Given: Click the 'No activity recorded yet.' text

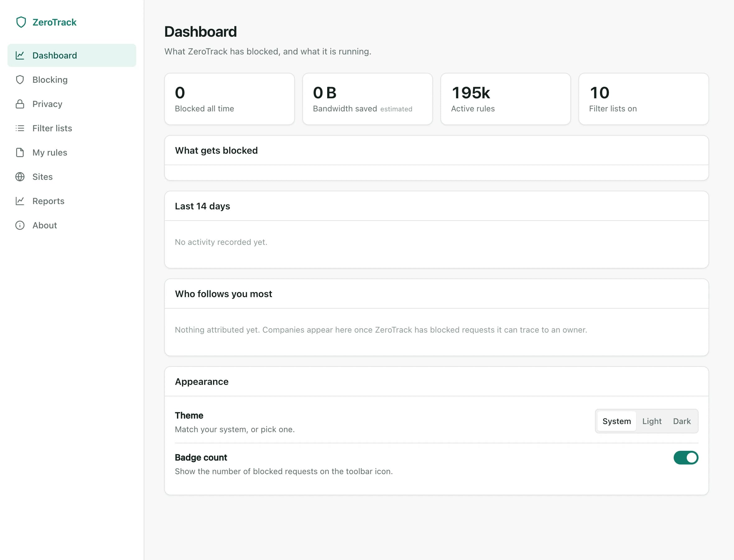Looking at the screenshot, I should pyautogui.click(x=221, y=242).
